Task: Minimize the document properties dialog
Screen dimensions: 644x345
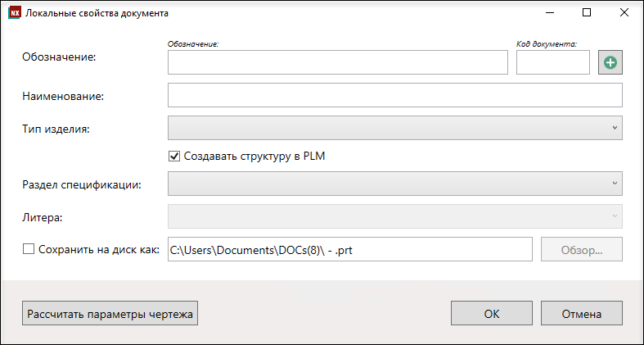Action: point(550,13)
